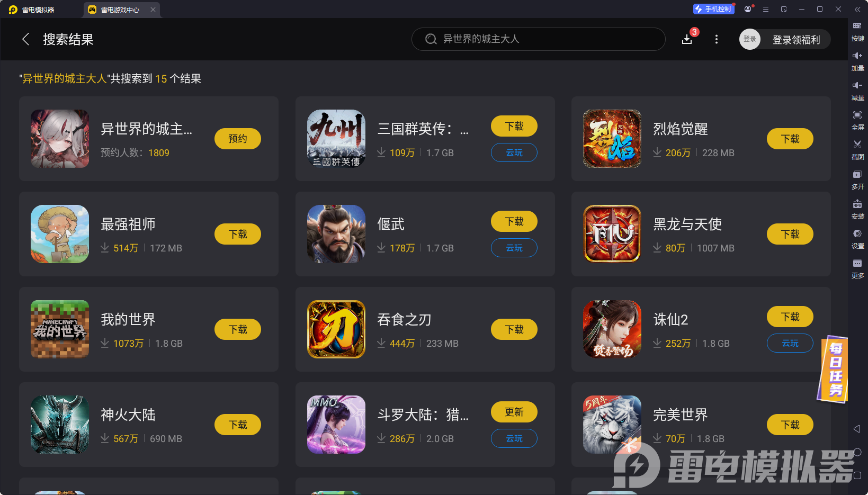Cloud play 偃武 with 云玩 button

pyautogui.click(x=514, y=248)
